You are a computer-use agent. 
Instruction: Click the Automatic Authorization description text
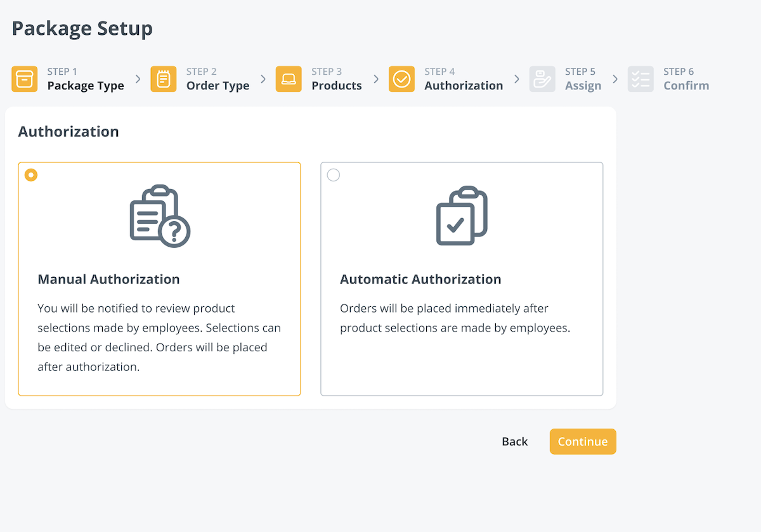click(455, 318)
